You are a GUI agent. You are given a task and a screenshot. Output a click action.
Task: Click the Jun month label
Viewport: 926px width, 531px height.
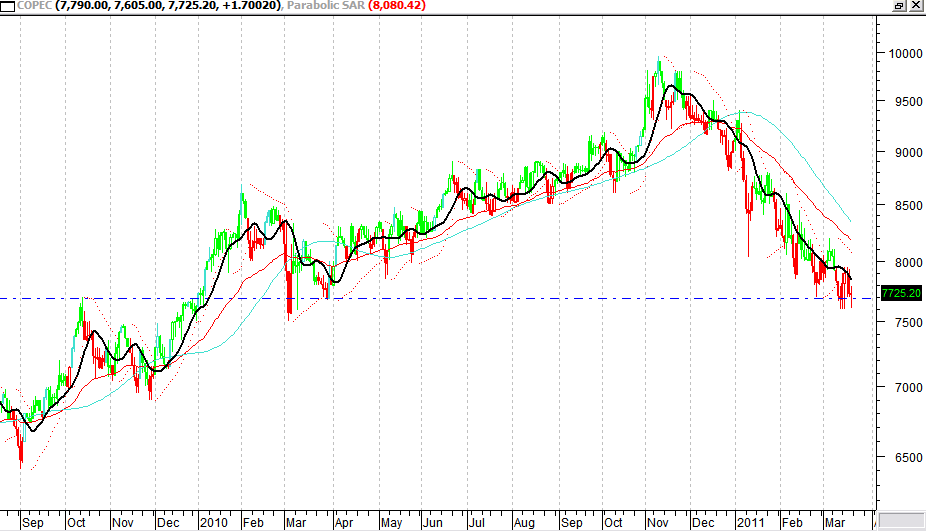pos(432,523)
